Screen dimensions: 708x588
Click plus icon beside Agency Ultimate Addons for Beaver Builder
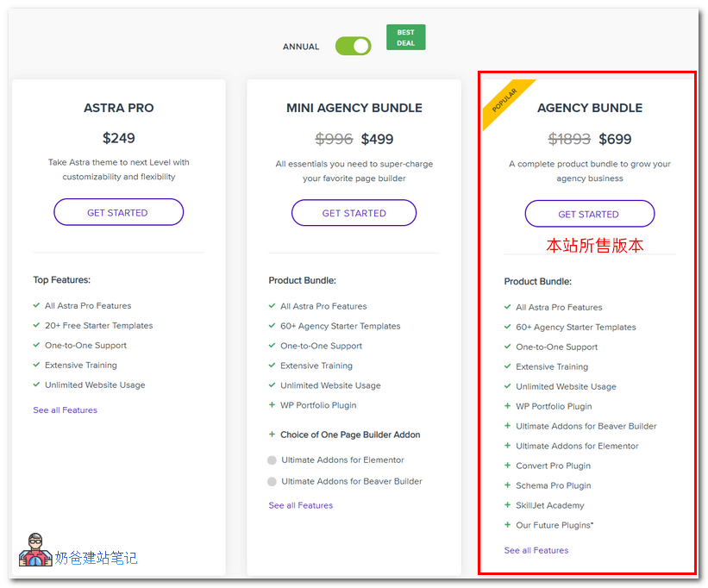[508, 426]
